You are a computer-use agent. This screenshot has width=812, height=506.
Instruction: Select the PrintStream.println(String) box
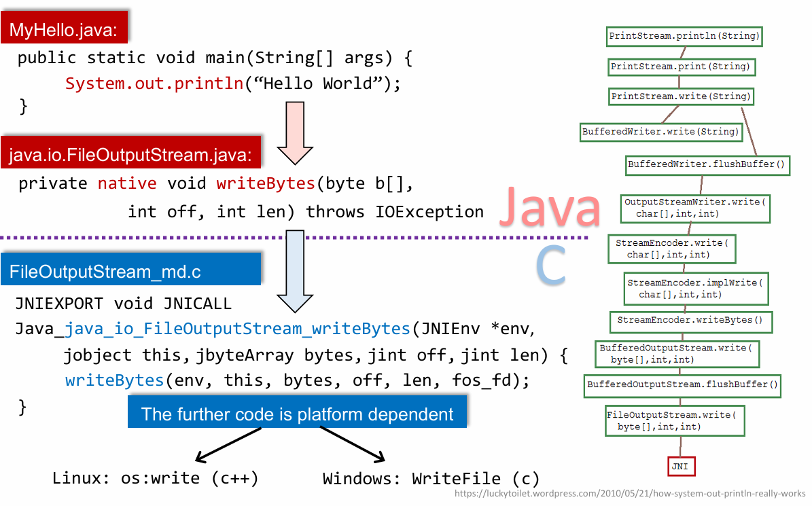tap(684, 36)
